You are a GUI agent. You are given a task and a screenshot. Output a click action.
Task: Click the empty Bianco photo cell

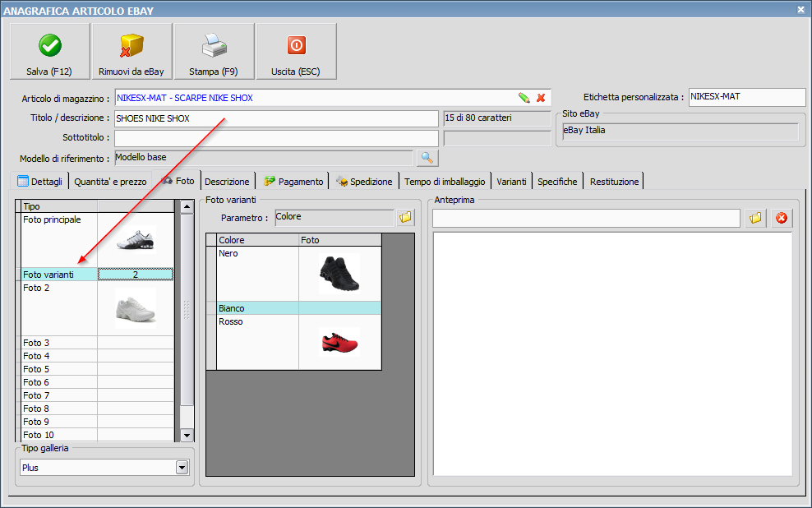[339, 308]
